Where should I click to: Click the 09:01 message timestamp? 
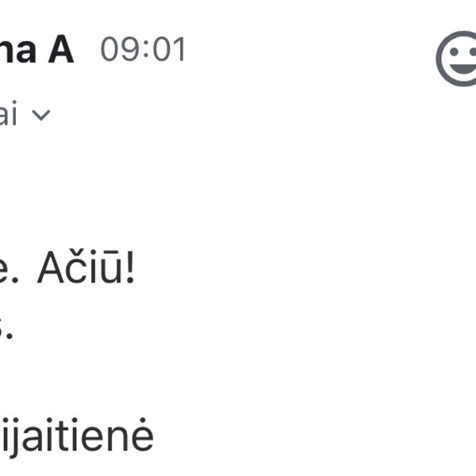point(143,50)
